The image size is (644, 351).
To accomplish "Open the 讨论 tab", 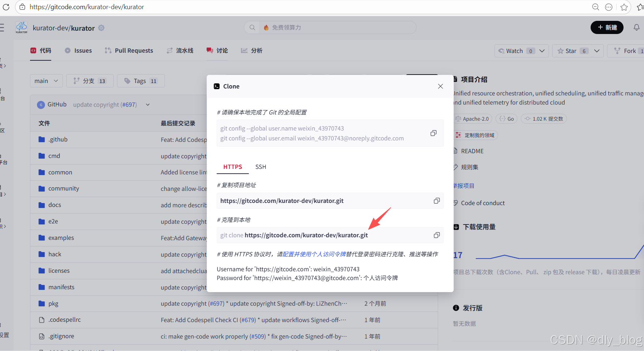I will [217, 50].
